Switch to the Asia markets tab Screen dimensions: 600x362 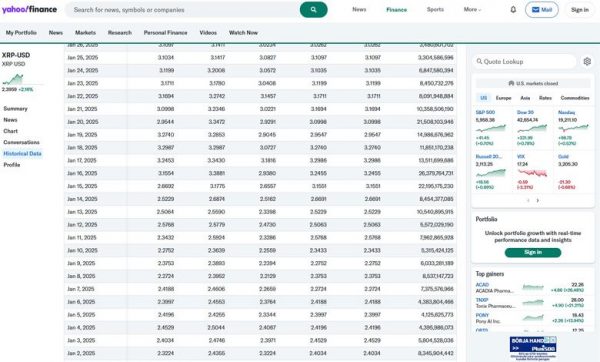point(525,98)
